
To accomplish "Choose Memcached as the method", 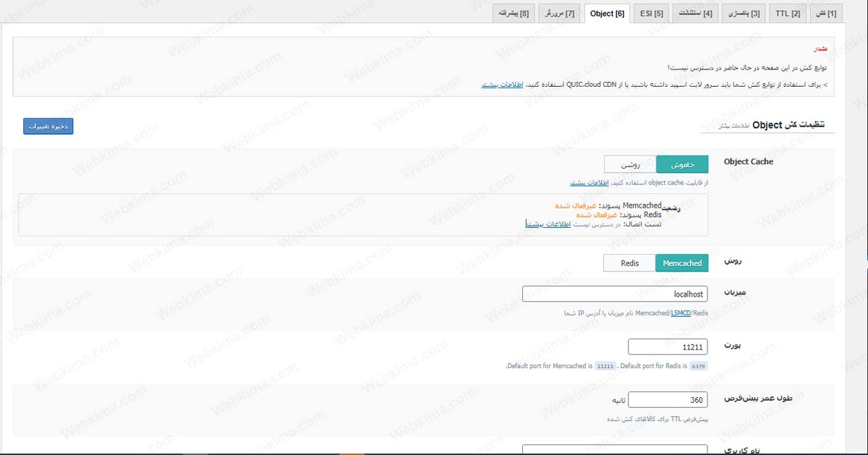I will point(682,263).
